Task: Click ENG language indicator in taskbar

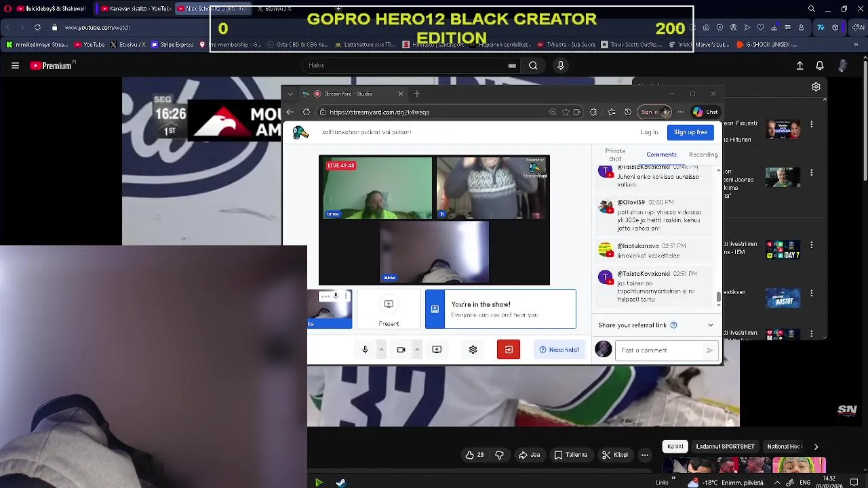Action: point(805,483)
